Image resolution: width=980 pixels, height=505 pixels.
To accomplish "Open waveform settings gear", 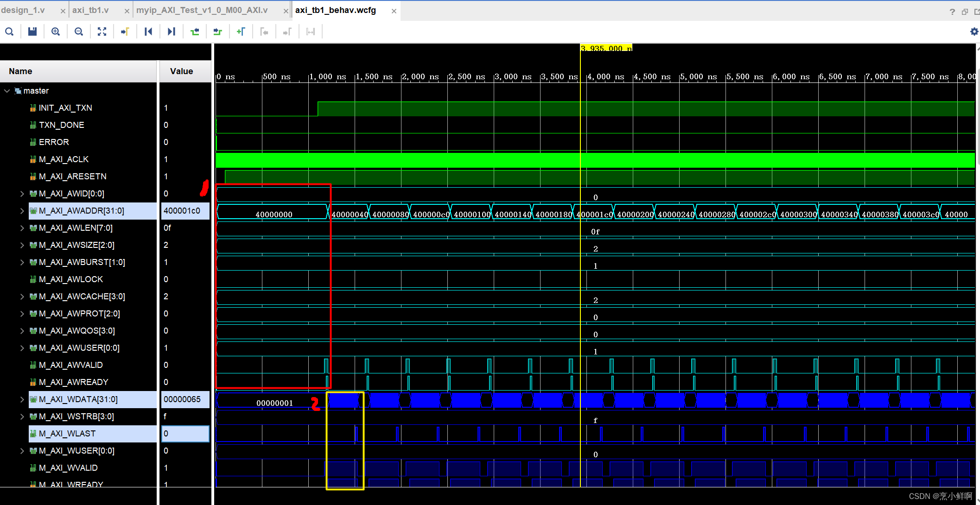I will point(974,32).
